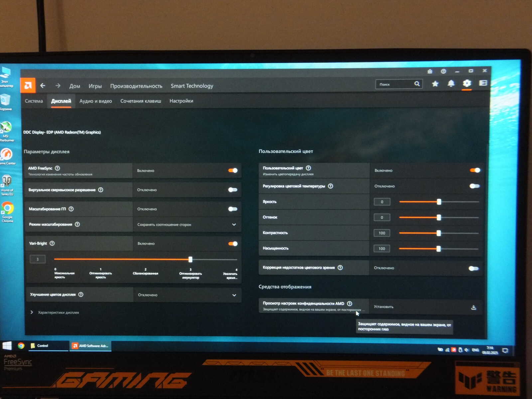This screenshot has width=532, height=399.
Task: Click the ENG language indicator
Action: tap(475, 350)
